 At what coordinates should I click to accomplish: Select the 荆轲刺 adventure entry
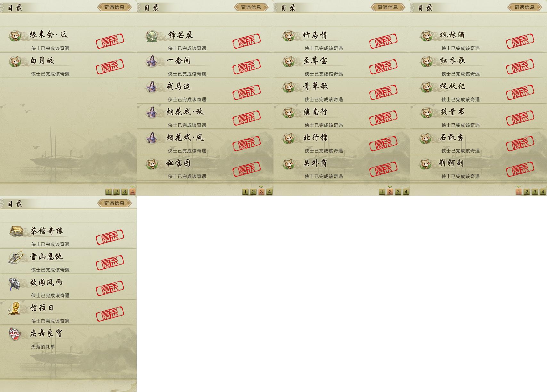(x=478, y=167)
